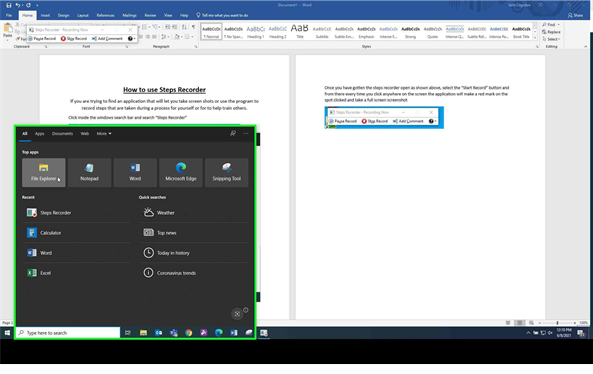The height and width of the screenshot is (374, 593).
Task: Apply the Title style from the Styles gallery
Action: tap(300, 32)
